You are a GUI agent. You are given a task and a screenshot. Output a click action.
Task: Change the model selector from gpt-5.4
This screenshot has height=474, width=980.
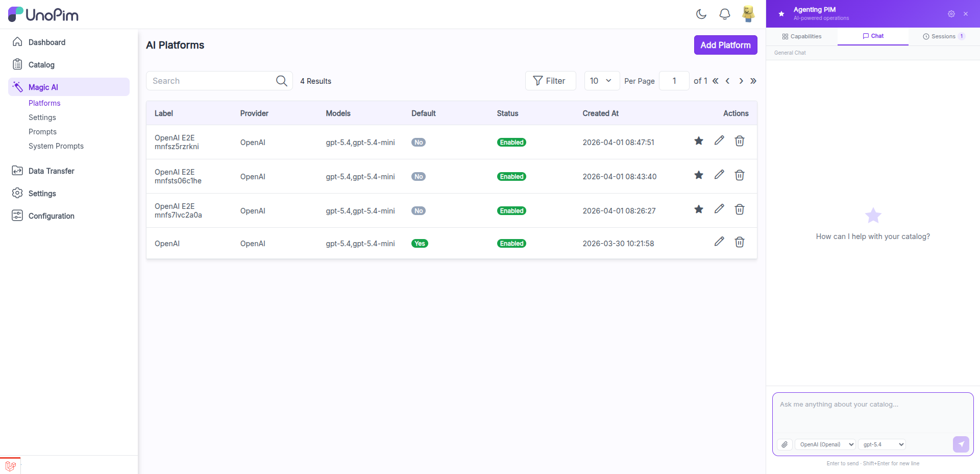pos(881,444)
